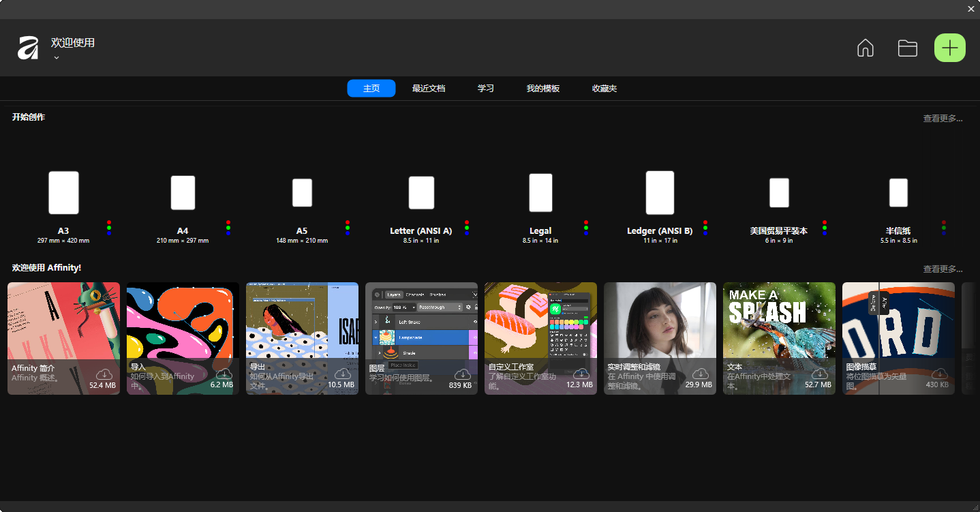Download 导入 sample via cloud icon

pos(224,374)
